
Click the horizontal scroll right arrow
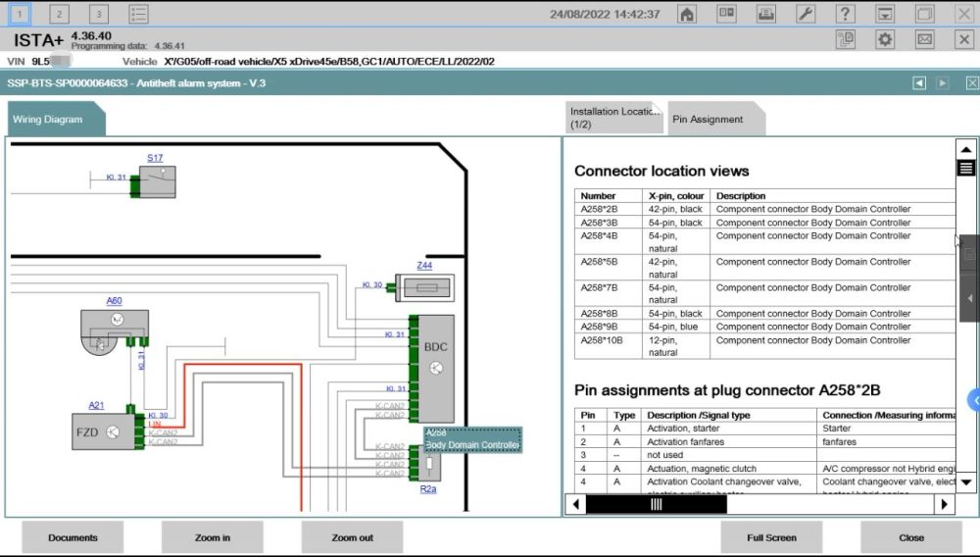click(x=945, y=504)
